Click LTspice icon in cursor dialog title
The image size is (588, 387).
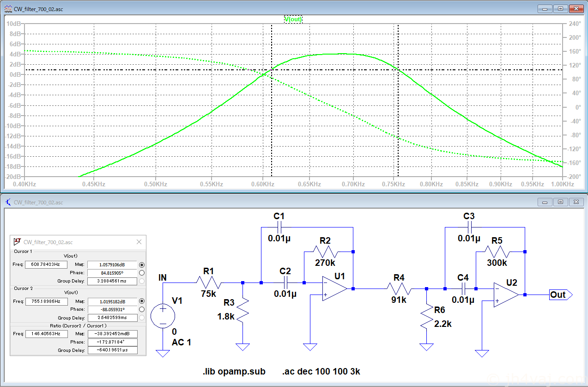(x=18, y=242)
